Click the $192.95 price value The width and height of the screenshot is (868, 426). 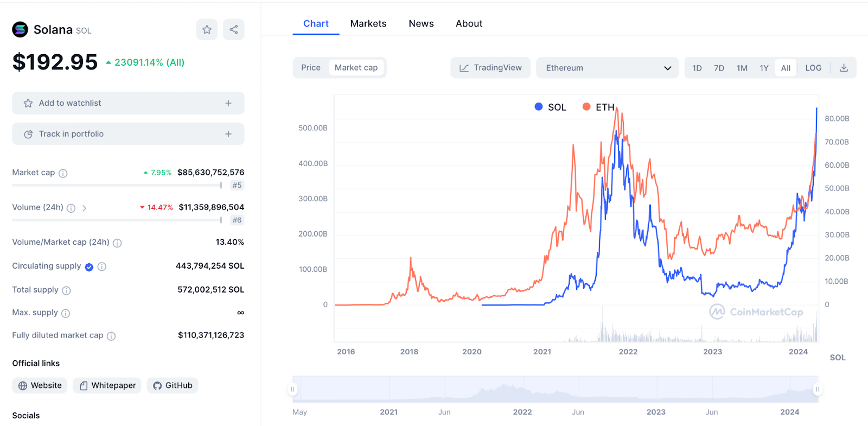55,62
